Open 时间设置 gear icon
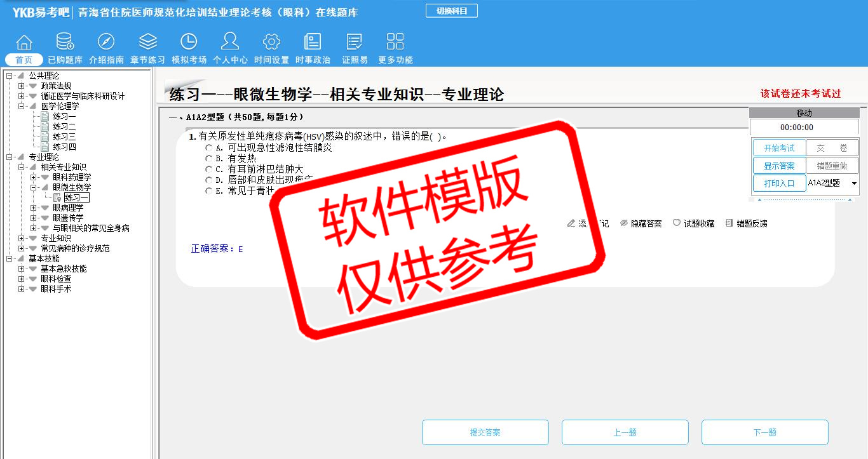 [271, 43]
